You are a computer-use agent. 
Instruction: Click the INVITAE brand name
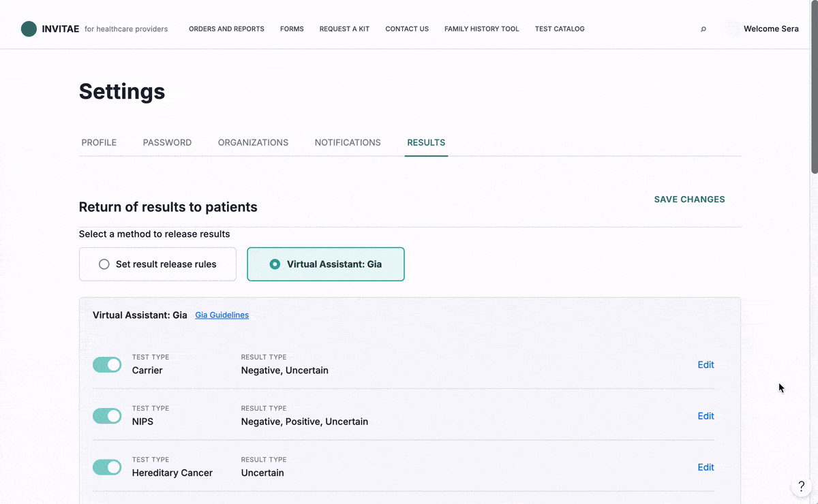pyautogui.click(x=61, y=29)
